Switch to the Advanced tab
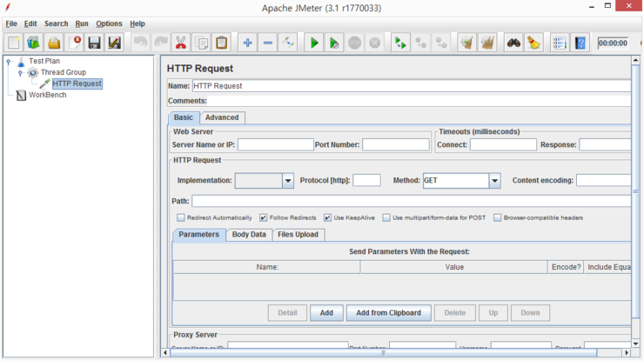 pos(222,117)
